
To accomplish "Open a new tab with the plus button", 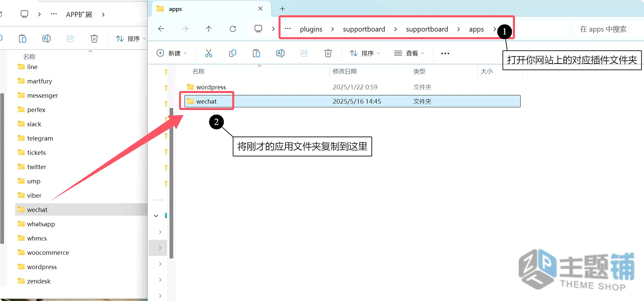I will (282, 9).
